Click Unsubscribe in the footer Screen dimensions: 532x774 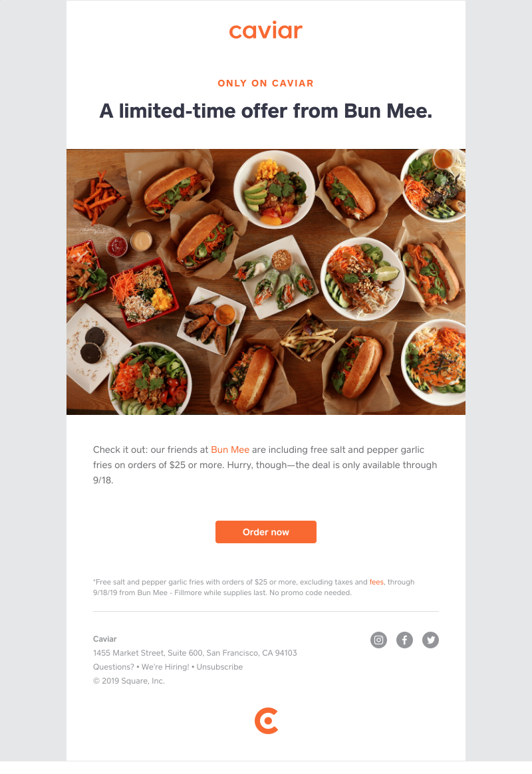pos(219,667)
